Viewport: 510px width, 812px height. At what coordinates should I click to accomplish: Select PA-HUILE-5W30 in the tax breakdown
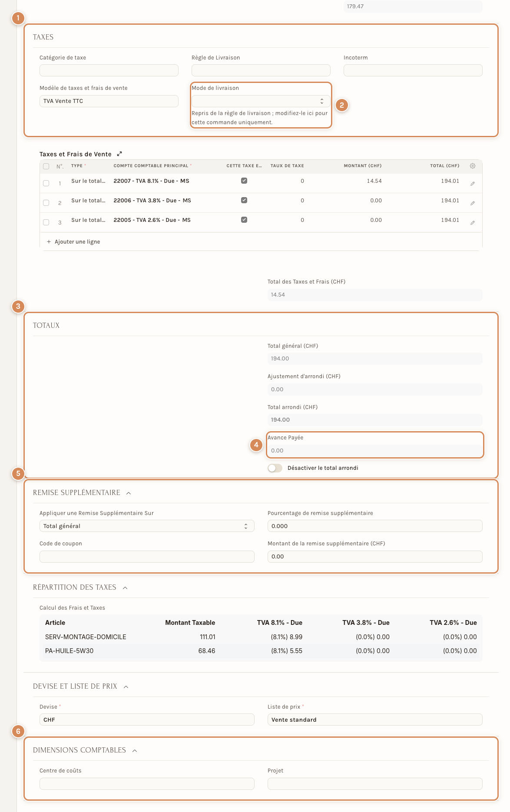pyautogui.click(x=70, y=651)
